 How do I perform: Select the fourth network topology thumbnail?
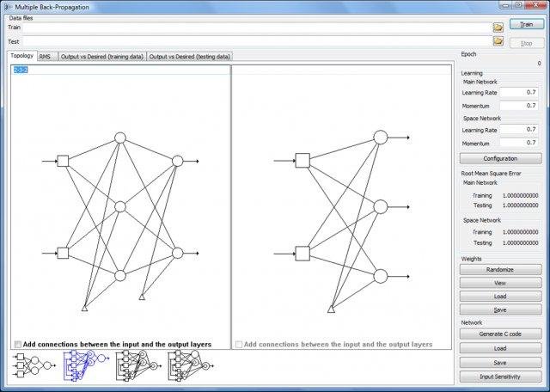(191, 365)
